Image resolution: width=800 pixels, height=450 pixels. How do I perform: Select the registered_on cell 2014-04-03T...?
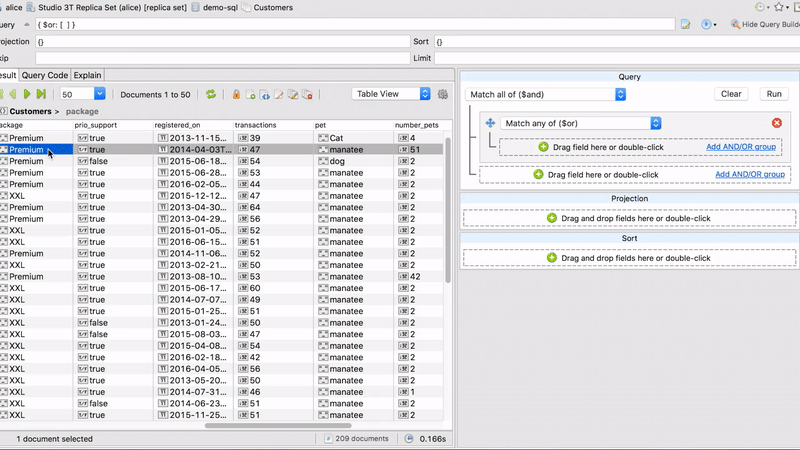193,149
